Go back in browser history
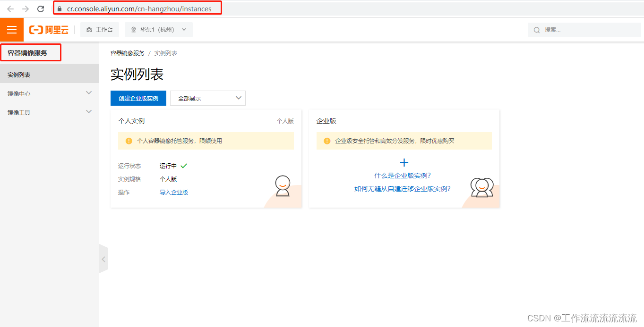 [x=10, y=9]
